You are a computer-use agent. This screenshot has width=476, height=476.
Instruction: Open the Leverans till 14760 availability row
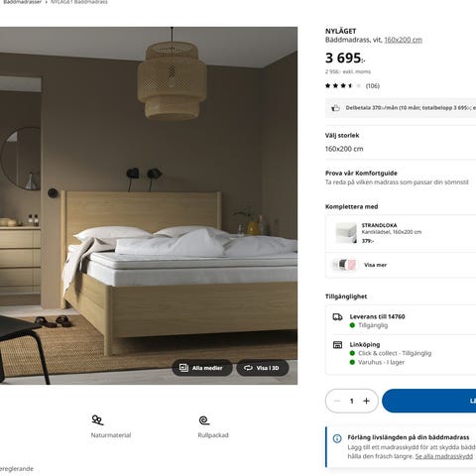click(x=401, y=320)
